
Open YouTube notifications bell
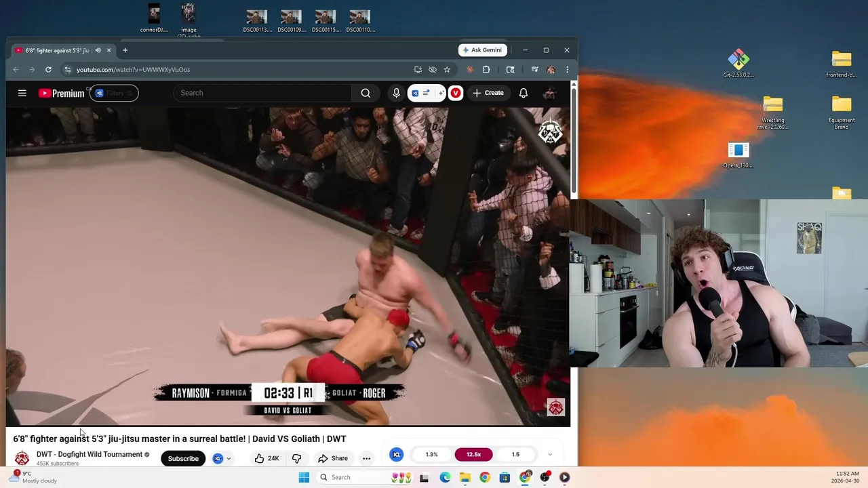(x=524, y=93)
